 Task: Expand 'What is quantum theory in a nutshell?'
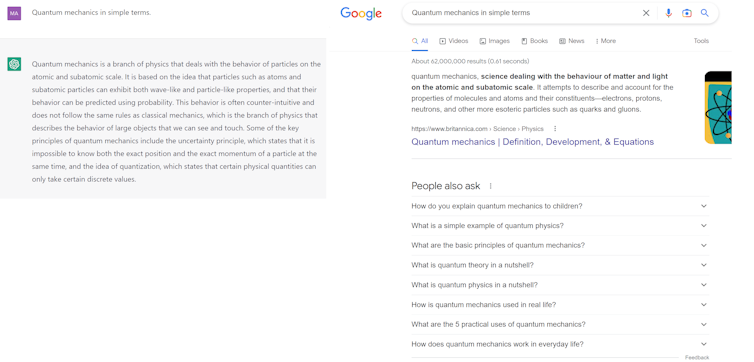coord(560,265)
